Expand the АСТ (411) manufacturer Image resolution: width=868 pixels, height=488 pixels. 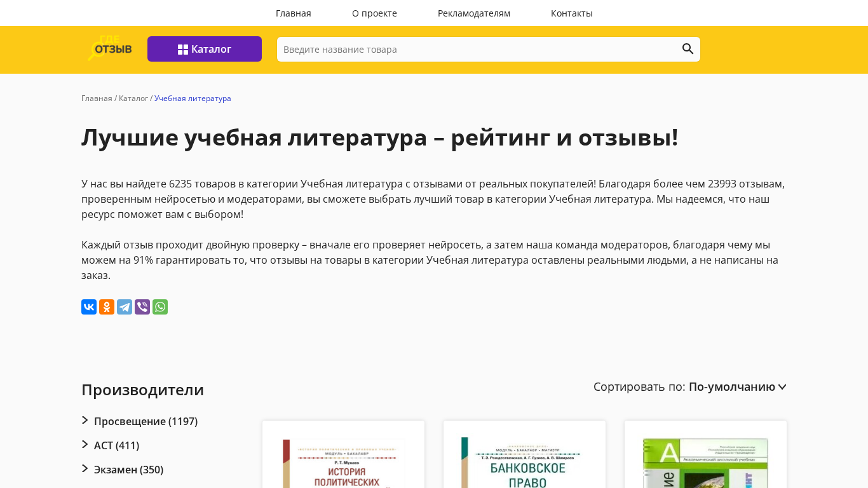(111, 445)
